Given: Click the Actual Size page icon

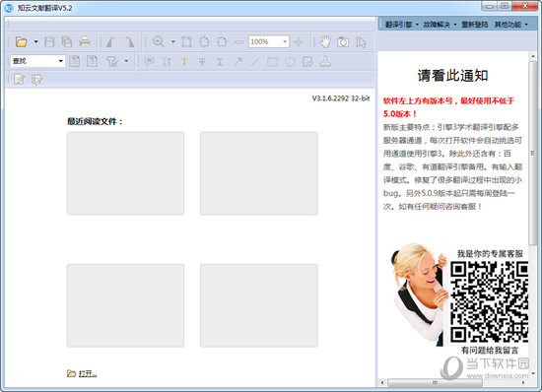Looking at the screenshot, I should tap(186, 42).
